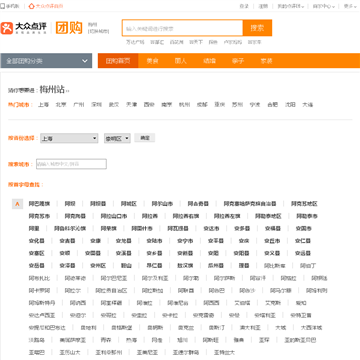Select 广州 in hot cities list

(x=79, y=105)
